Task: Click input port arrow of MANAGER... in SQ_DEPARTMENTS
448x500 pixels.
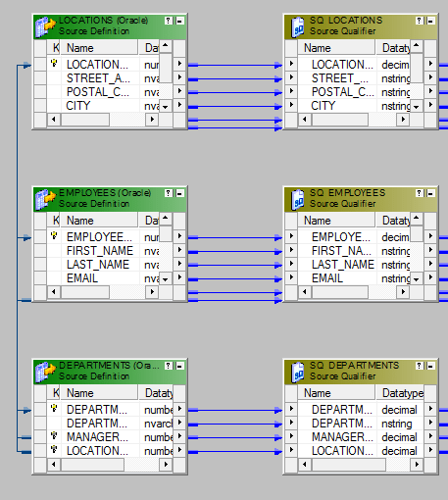Action: (291, 436)
